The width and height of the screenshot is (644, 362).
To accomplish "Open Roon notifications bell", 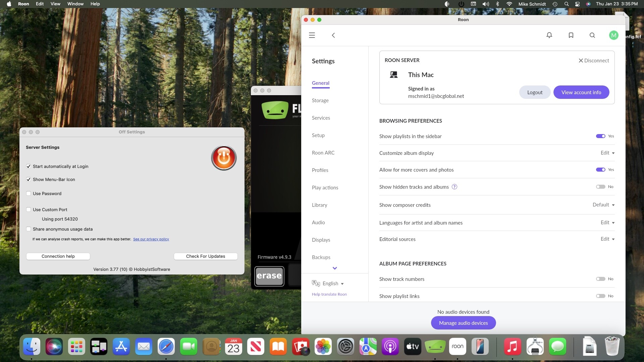I will [x=549, y=35].
